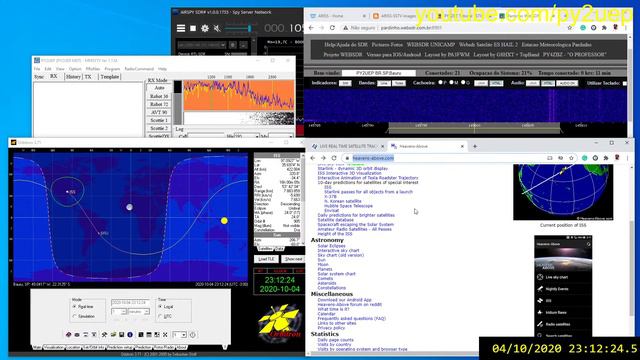Screen dimensions: 640x360
Task: Click the fullscreen X icon in Orbitron toolbar
Action: point(165,335)
